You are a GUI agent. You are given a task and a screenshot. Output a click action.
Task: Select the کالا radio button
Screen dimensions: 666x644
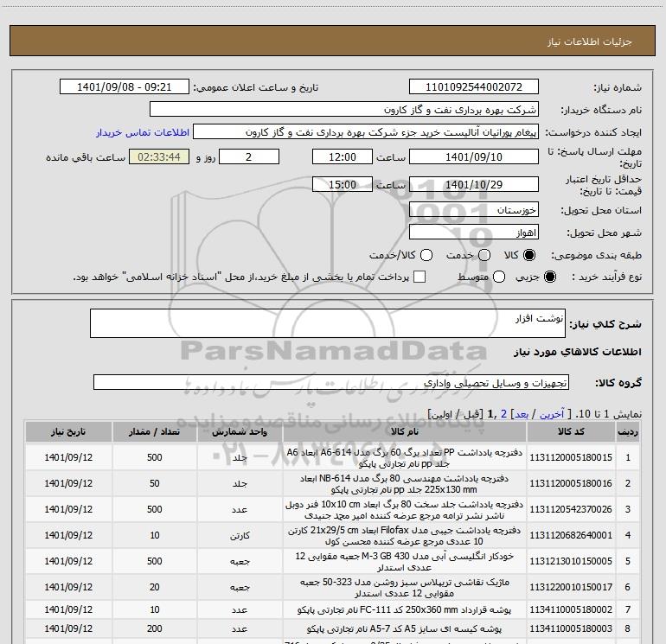tap(529, 255)
